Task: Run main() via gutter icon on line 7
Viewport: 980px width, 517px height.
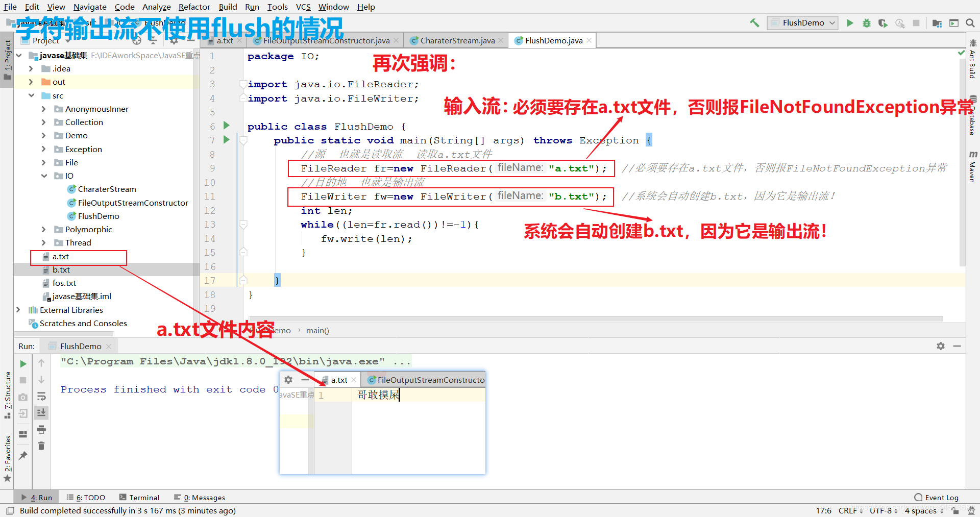Action: click(x=227, y=140)
